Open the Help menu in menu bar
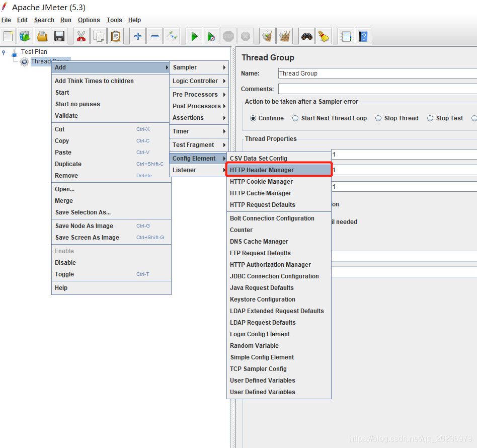Screen dimensions: 477x448 pyautogui.click(x=134, y=20)
